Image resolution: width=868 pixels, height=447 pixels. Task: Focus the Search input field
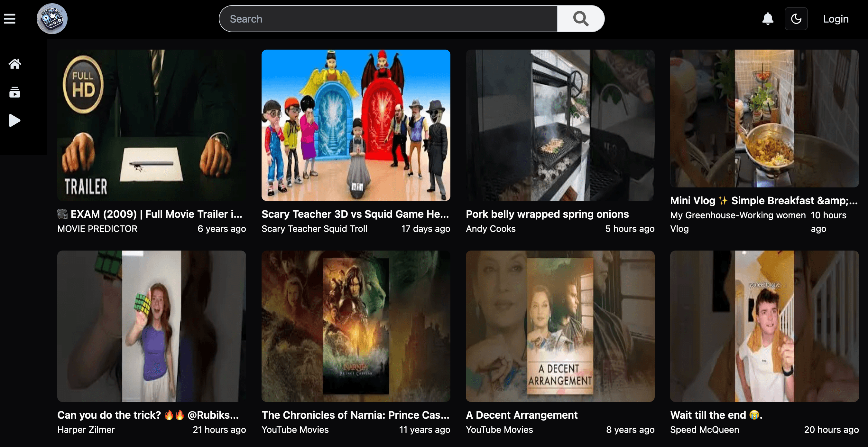click(x=388, y=19)
